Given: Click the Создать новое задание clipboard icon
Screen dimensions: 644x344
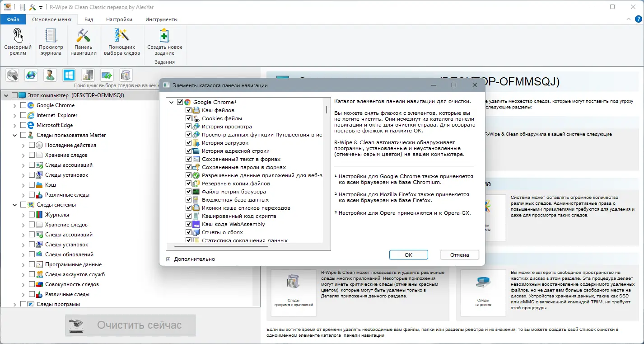Looking at the screenshot, I should pyautogui.click(x=165, y=36).
